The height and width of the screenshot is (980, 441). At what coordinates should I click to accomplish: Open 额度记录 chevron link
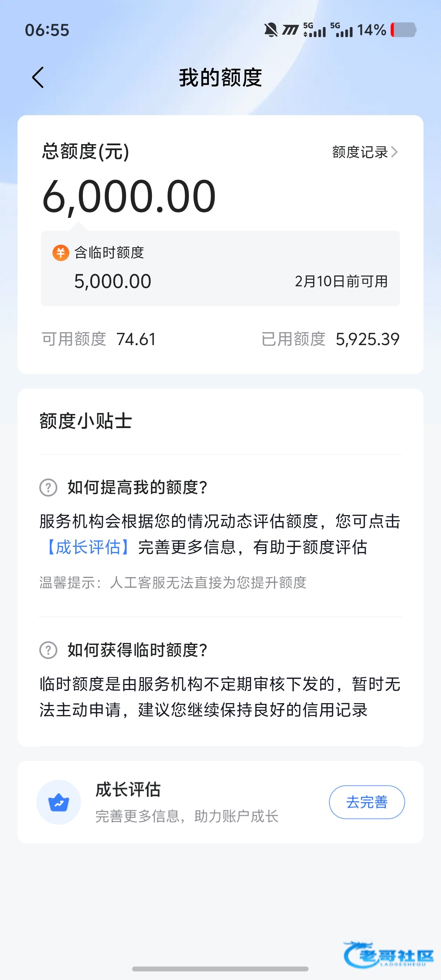(364, 152)
